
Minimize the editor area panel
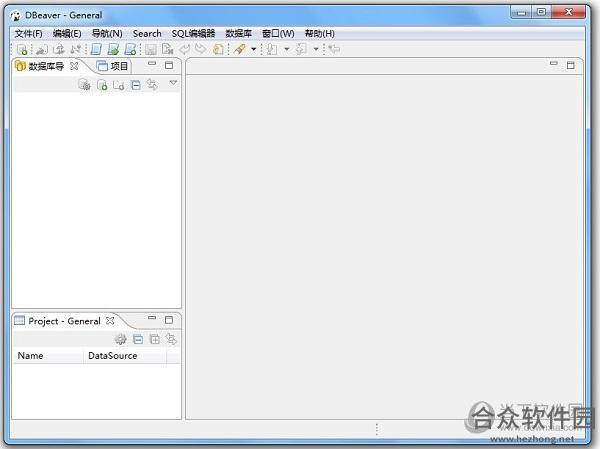tap(554, 64)
